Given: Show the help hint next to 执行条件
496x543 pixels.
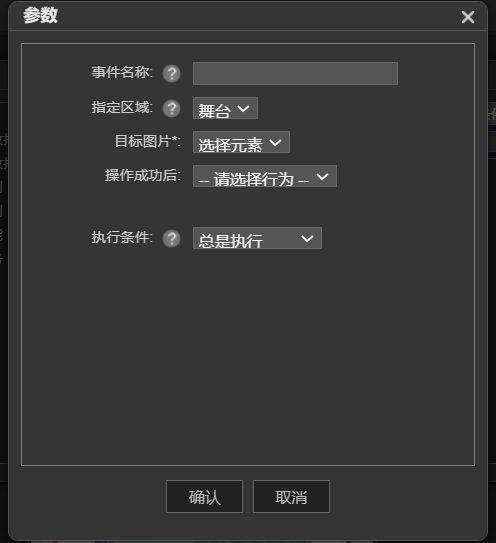Looking at the screenshot, I should [171, 239].
